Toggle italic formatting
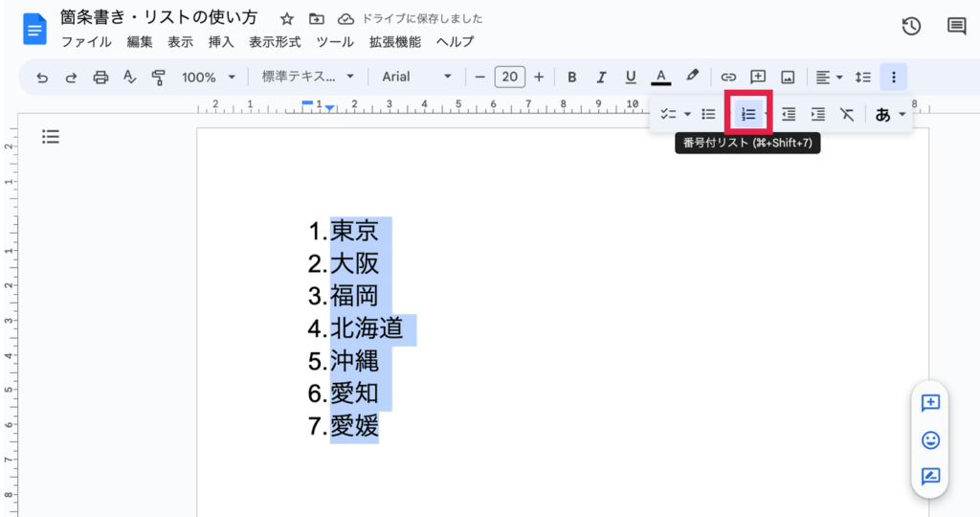 [602, 78]
